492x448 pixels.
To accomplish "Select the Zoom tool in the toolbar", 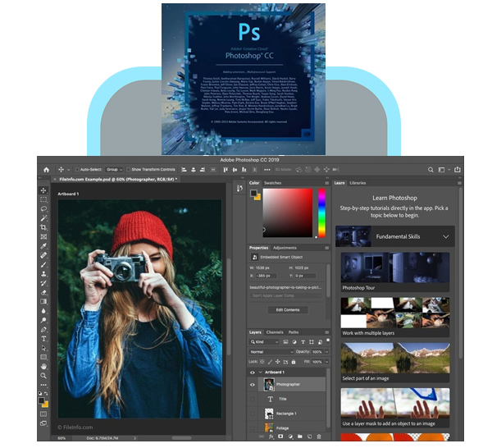I will click(x=43, y=376).
